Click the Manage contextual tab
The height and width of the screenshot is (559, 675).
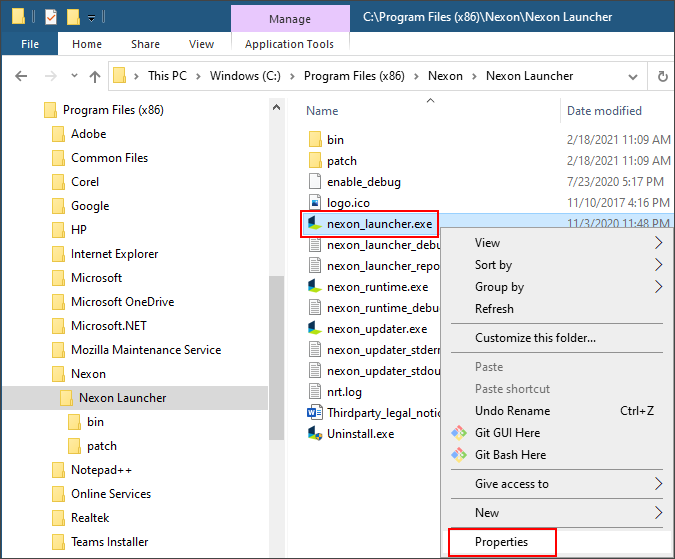(290, 19)
